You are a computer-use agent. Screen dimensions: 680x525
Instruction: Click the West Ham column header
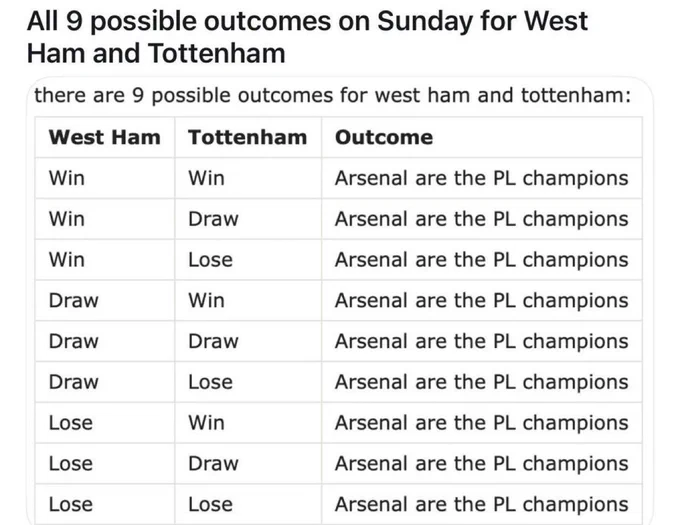pos(105,137)
